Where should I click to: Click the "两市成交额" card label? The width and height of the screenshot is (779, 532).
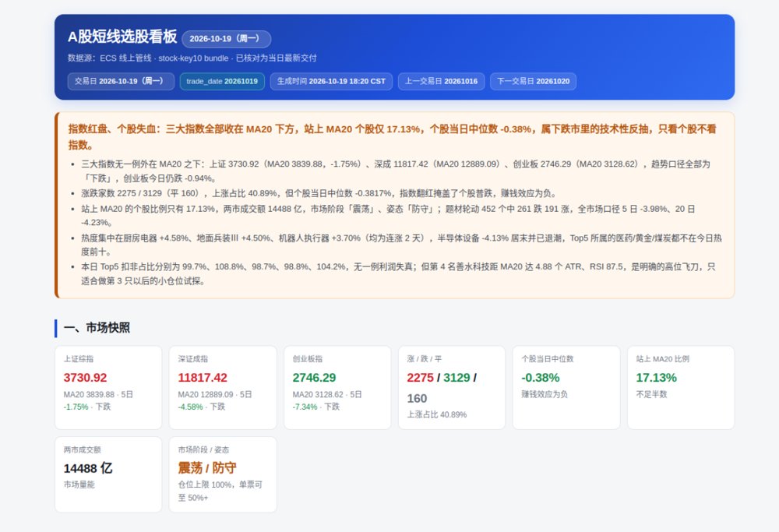(x=83, y=449)
